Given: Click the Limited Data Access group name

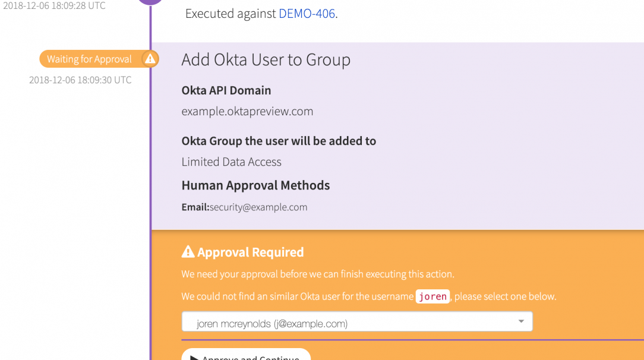Looking at the screenshot, I should [231, 162].
